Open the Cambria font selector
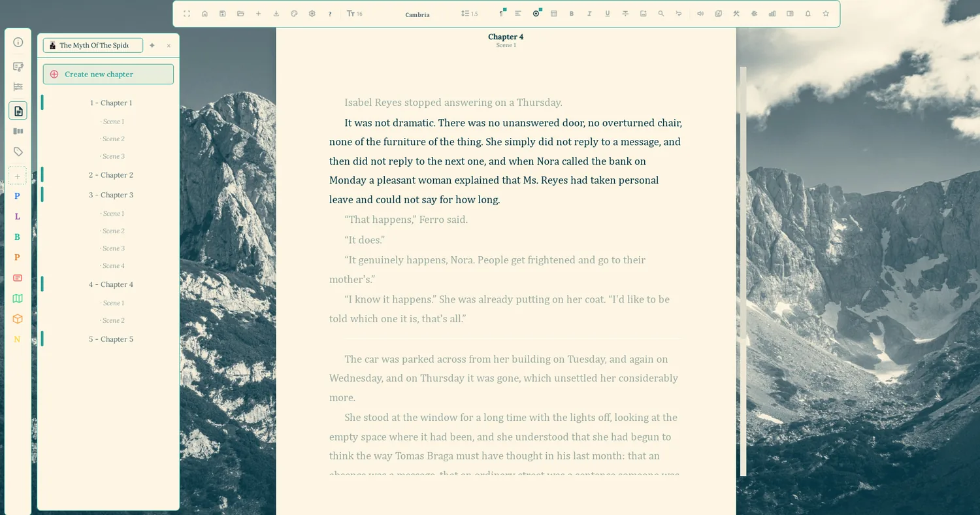 [417, 14]
